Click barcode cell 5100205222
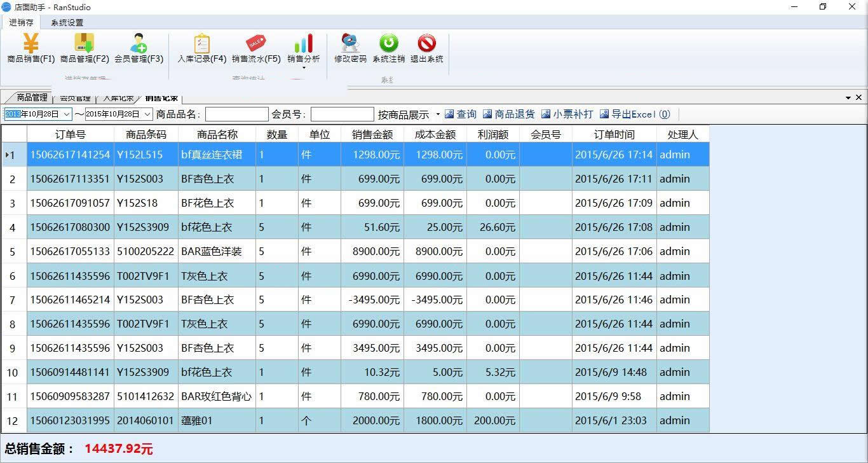The height and width of the screenshot is (463, 868). pyautogui.click(x=146, y=252)
